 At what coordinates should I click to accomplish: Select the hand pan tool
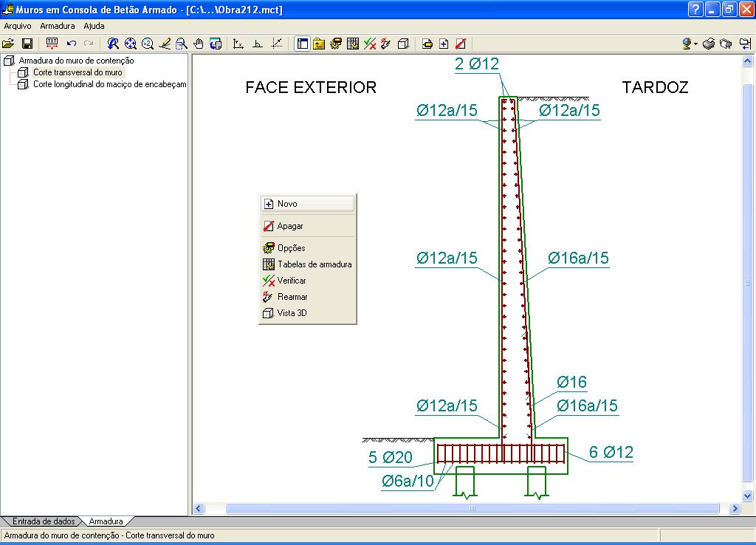pos(198,44)
